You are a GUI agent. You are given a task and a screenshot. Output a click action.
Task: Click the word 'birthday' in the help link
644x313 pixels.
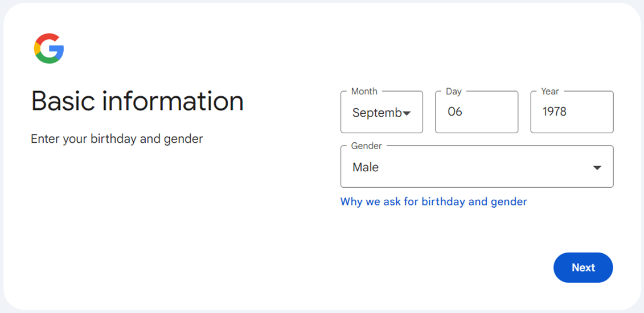point(444,201)
